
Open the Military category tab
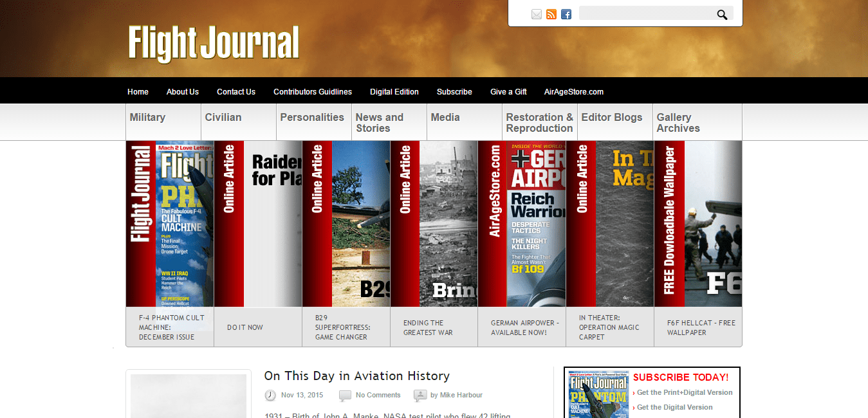tap(163, 122)
